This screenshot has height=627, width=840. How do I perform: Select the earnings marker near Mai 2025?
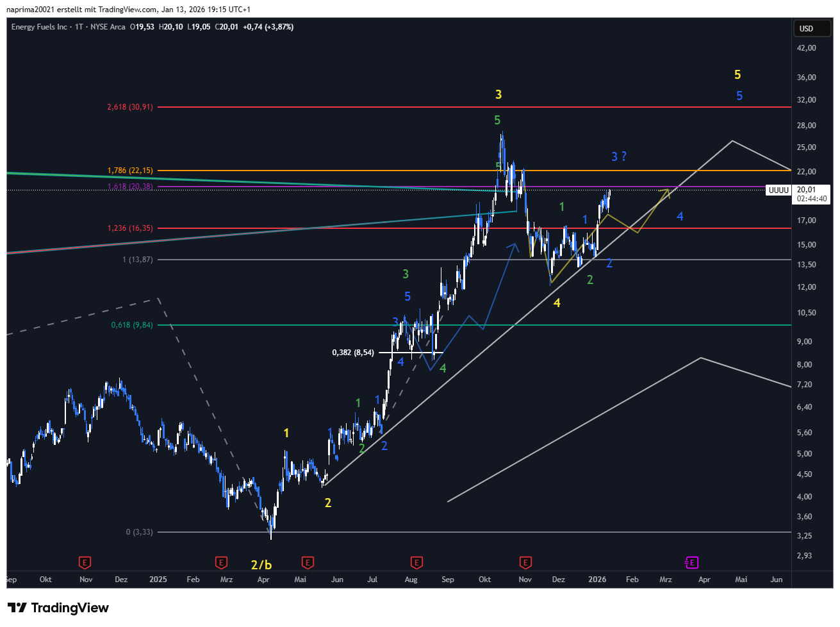point(308,563)
